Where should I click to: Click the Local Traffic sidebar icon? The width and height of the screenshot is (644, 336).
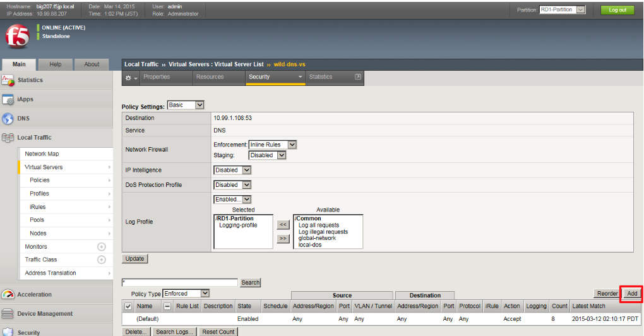point(8,138)
